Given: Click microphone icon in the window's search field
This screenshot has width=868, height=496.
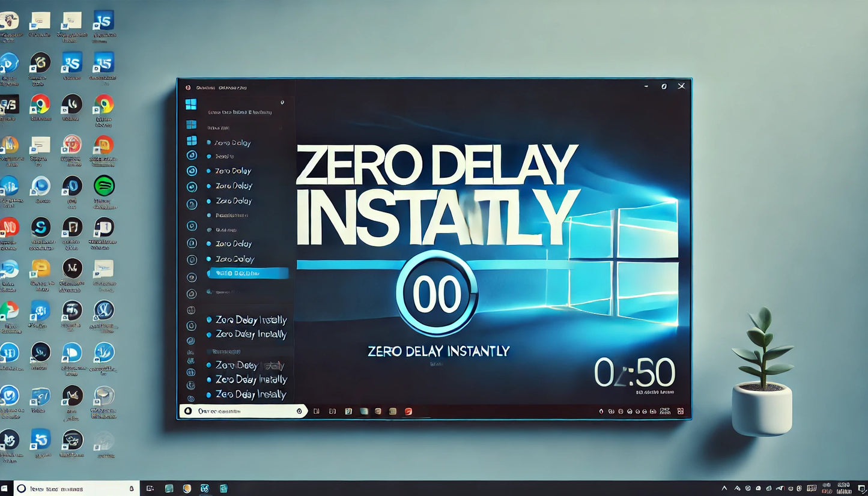Looking at the screenshot, I should click(299, 411).
